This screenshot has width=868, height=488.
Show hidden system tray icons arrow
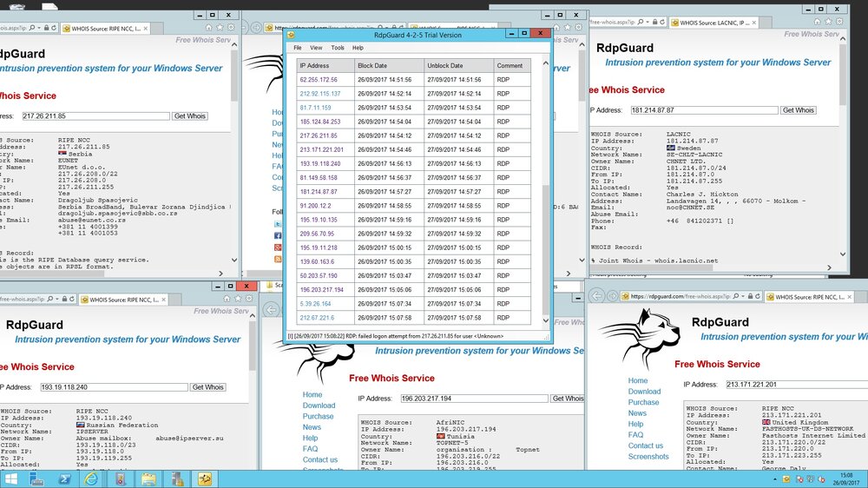tap(774, 479)
